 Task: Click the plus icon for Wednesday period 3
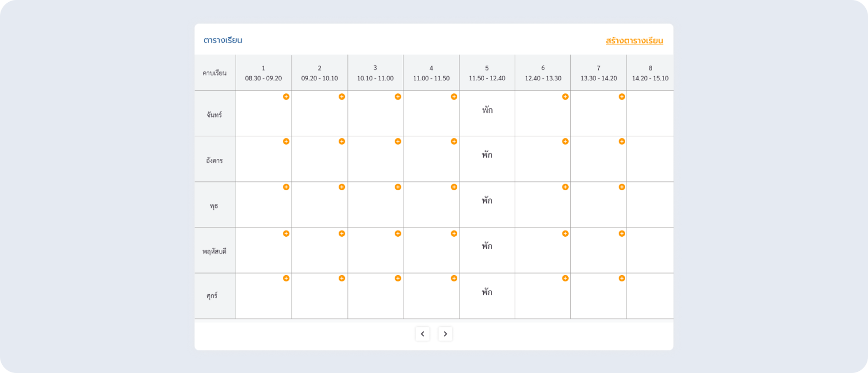[x=398, y=187]
